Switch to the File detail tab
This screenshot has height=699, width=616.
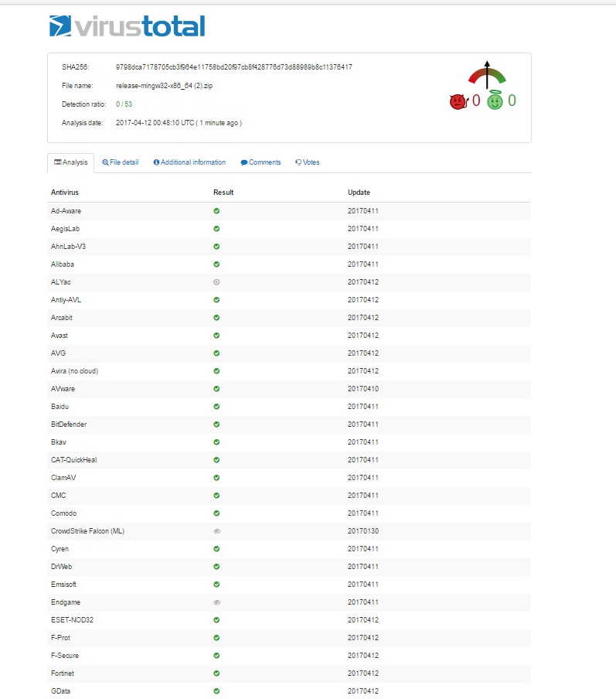tap(121, 162)
